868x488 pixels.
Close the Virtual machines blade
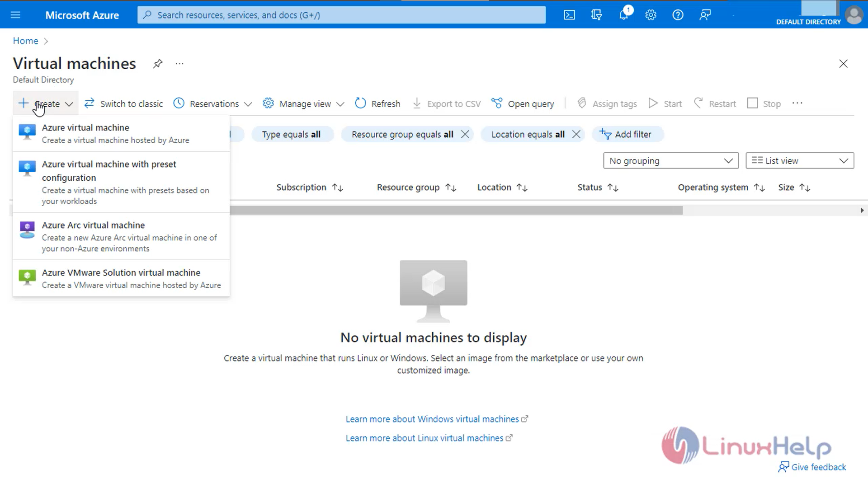[843, 64]
